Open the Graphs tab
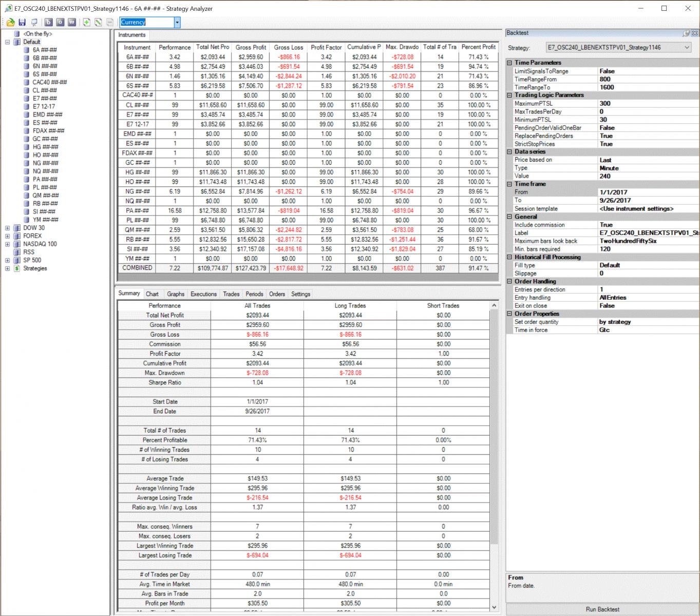Viewport: 700px width, 616px height. (x=176, y=294)
